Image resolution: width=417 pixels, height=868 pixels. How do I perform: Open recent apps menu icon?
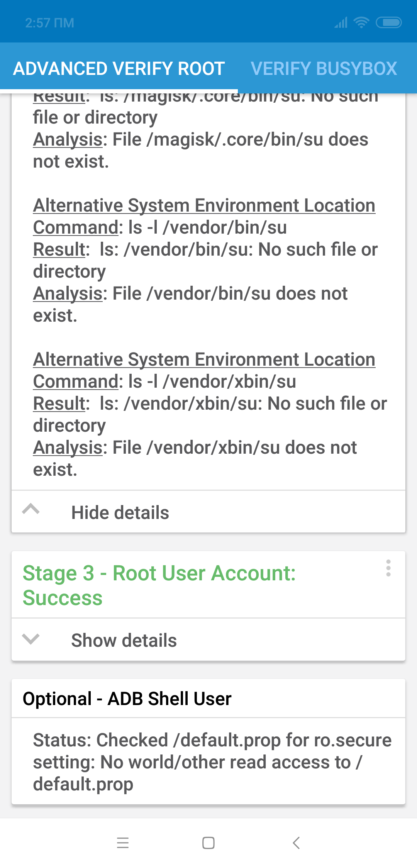coord(123,843)
